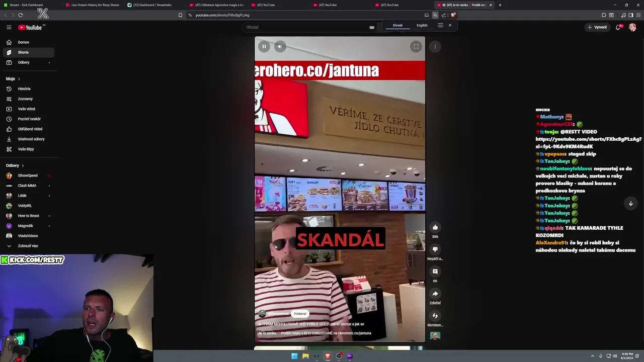The image size is (644, 362).
Task: Open the sound source thumbnail under Remix
Action: (435, 336)
